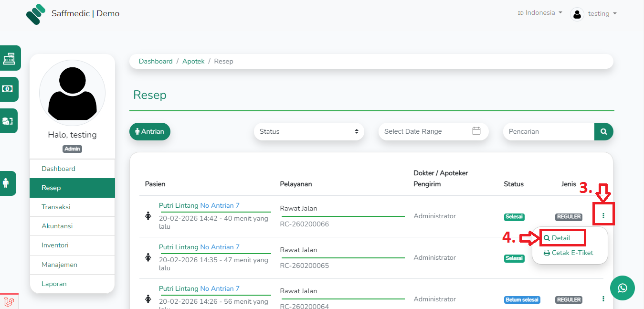Click the magnifier search button
Viewport: 644px width, 309px height.
point(603,131)
